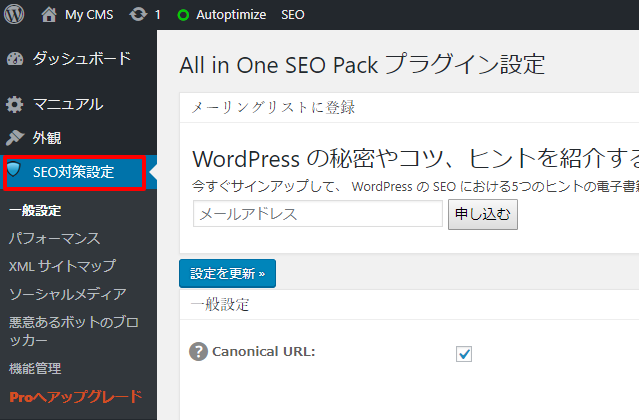Click the paintbrush icon beside 外観
The image size is (639, 420).
coord(15,138)
